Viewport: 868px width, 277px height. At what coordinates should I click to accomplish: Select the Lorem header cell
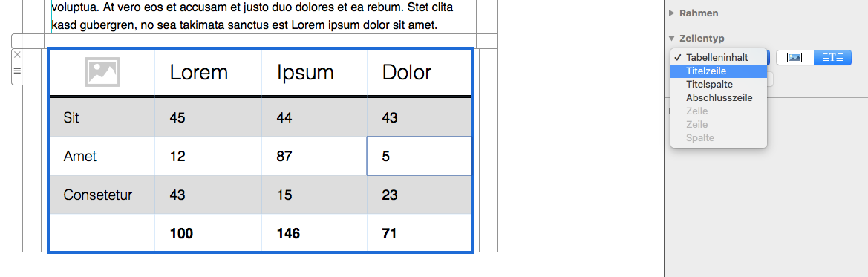coord(208,73)
